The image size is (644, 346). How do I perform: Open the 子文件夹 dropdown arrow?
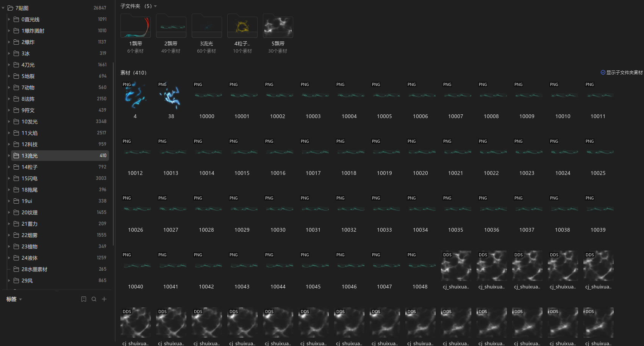[x=155, y=6]
